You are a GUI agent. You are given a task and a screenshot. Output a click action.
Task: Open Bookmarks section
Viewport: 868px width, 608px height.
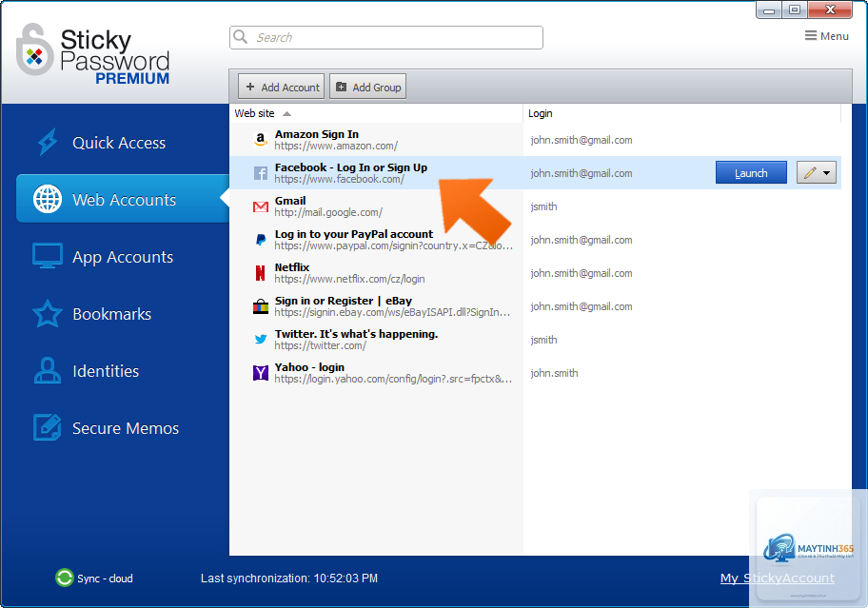(111, 314)
